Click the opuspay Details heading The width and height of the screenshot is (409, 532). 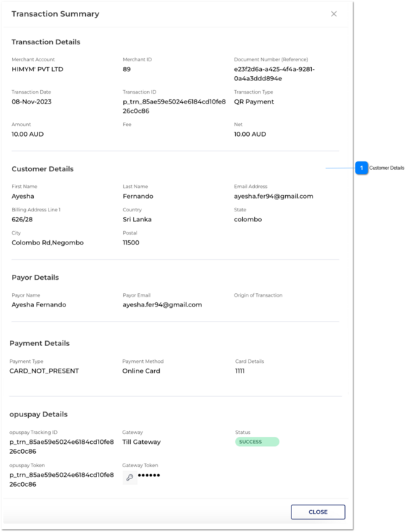point(38,414)
